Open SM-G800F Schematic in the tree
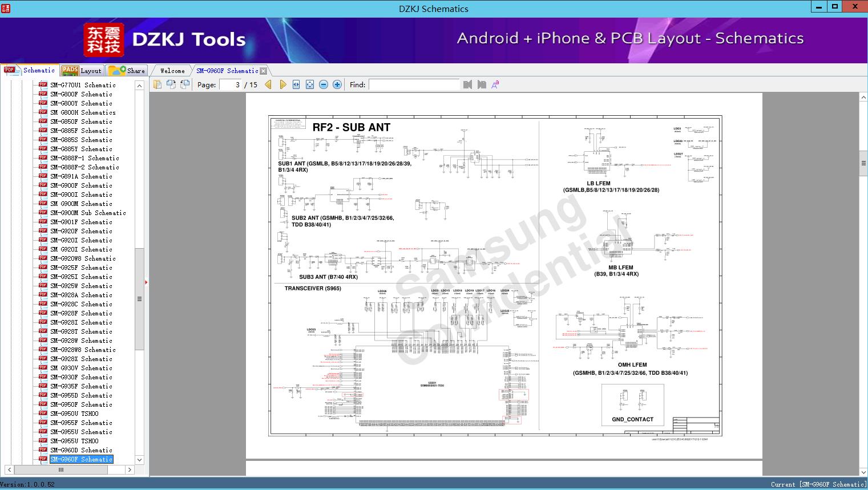 81,94
